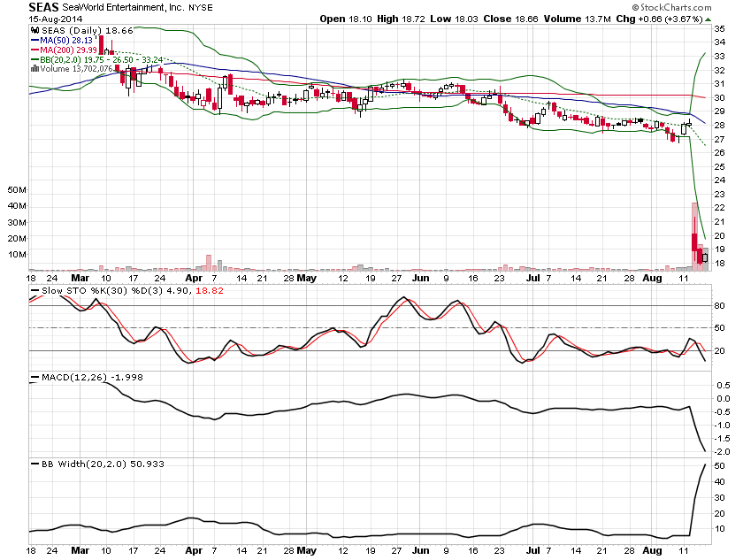The width and height of the screenshot is (743, 560).
Task: Click the blue MA(50) legend line swatch
Action: [x=35, y=41]
